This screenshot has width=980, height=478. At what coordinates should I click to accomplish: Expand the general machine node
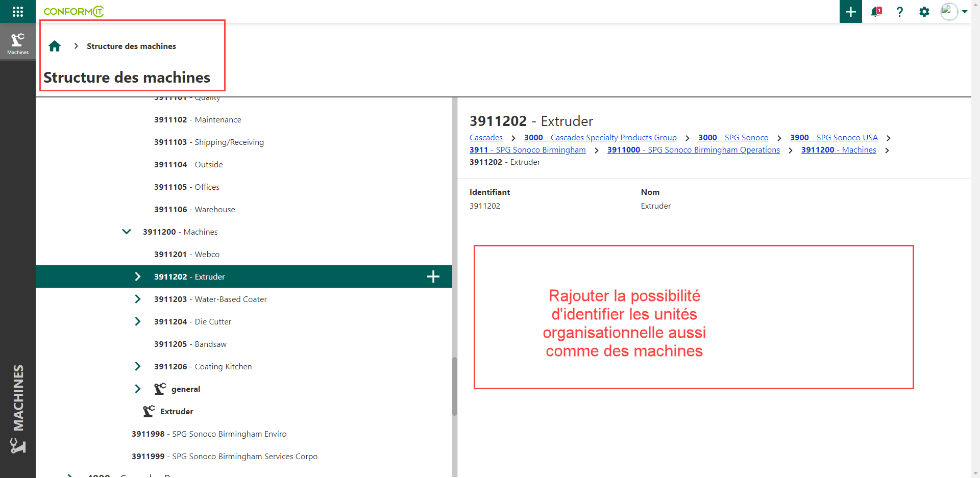[x=137, y=389]
